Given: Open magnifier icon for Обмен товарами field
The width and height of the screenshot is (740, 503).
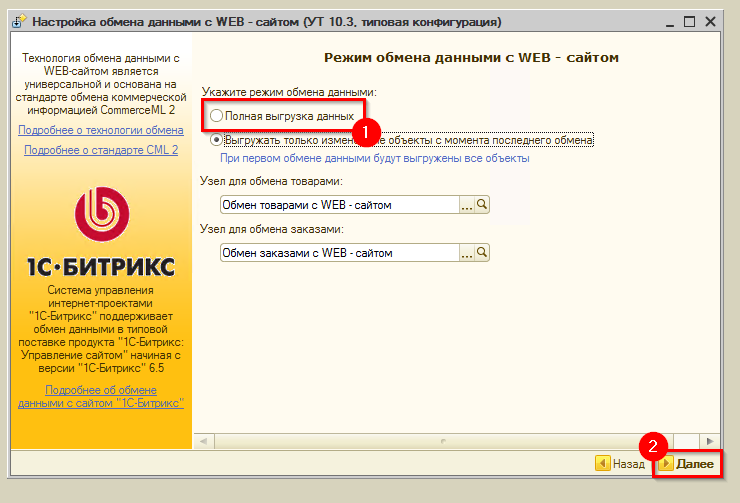Looking at the screenshot, I should 482,205.
